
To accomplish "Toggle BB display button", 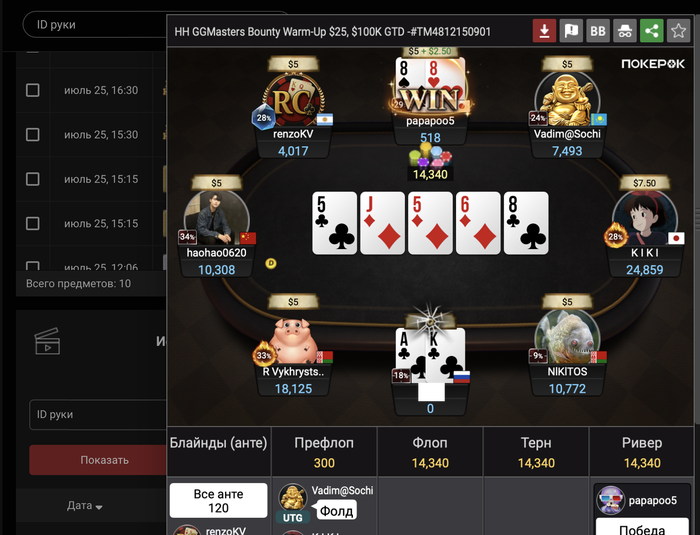I will (x=598, y=31).
